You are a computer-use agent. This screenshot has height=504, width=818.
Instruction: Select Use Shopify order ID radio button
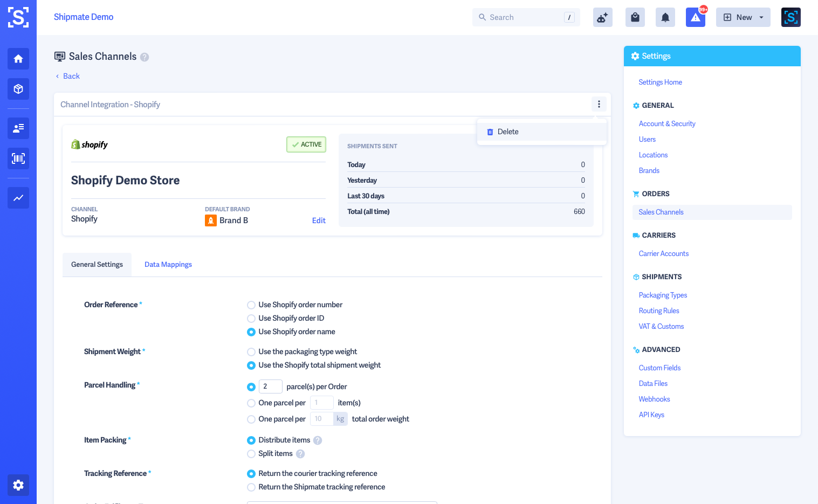[251, 318]
